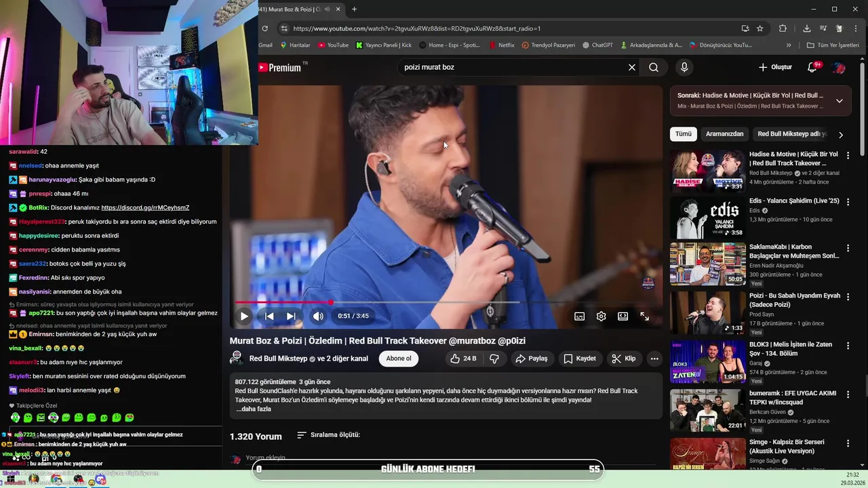The image size is (868, 488).
Task: Open Sıralama ölçütü sort menu
Action: 329,434
